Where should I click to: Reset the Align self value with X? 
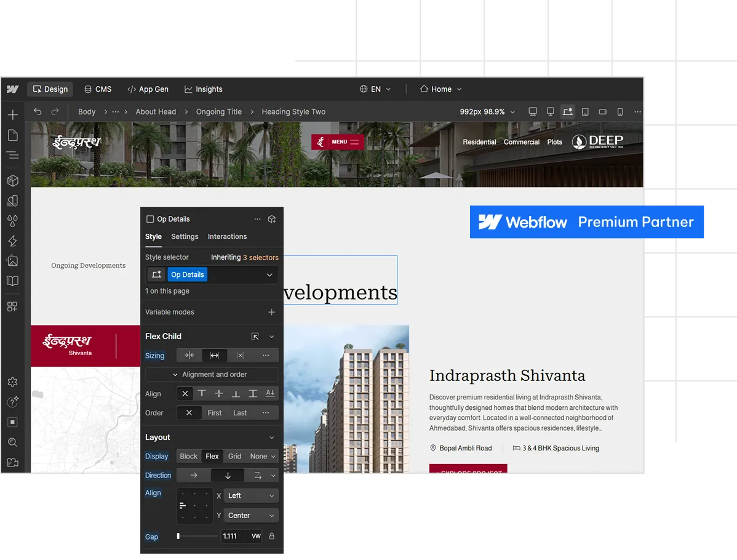click(x=185, y=394)
